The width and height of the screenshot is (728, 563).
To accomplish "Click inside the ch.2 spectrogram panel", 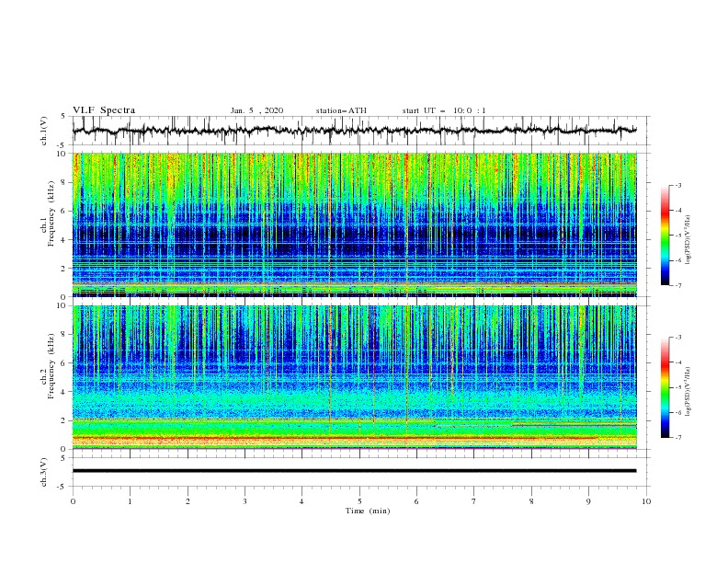I will pos(355,377).
